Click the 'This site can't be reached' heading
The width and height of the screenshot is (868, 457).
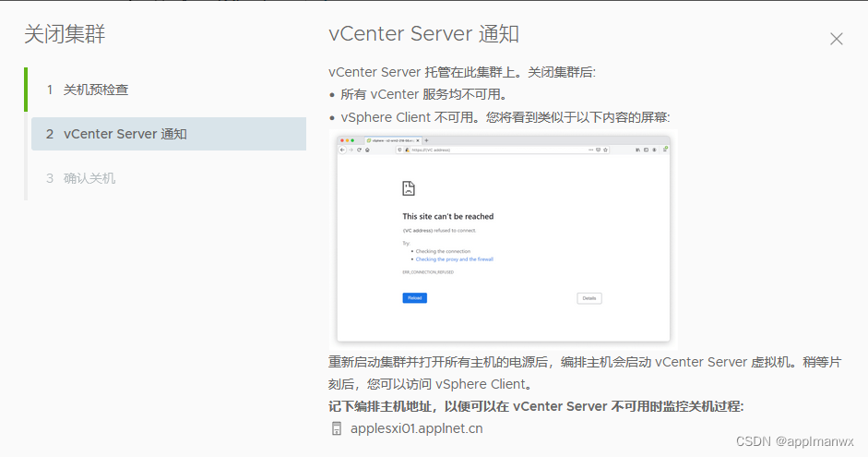[448, 217]
